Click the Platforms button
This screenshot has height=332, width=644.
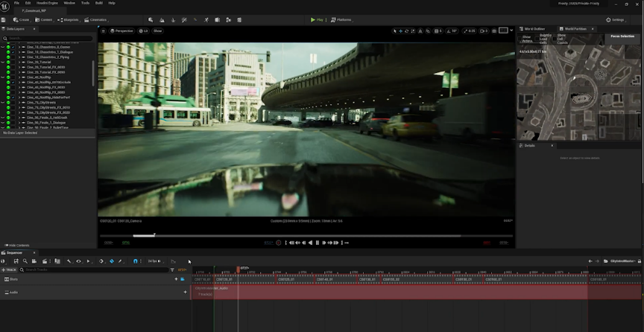[x=341, y=19]
